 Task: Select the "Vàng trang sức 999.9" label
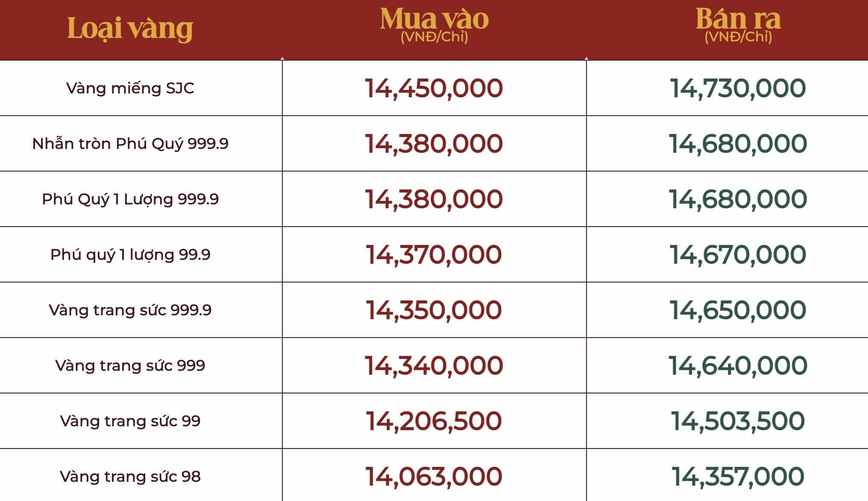[130, 310]
